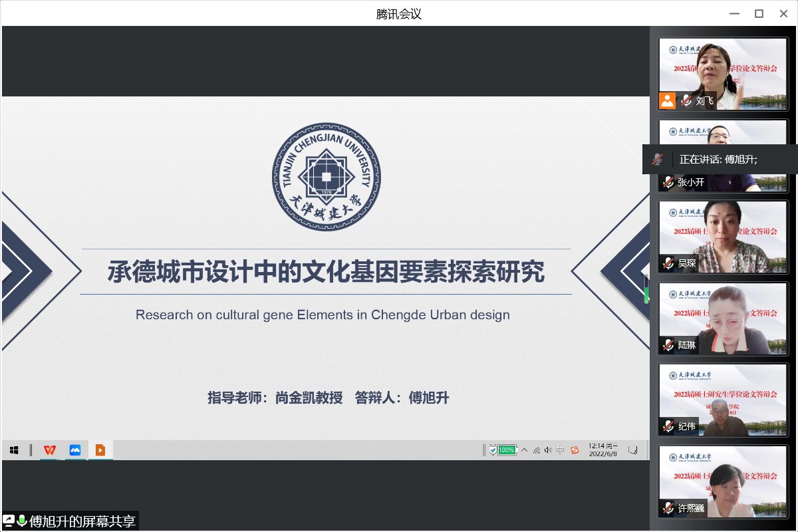Screen dimensions: 798x532
Task: Click the muted microphone in the speaking bar
Action: [657, 160]
